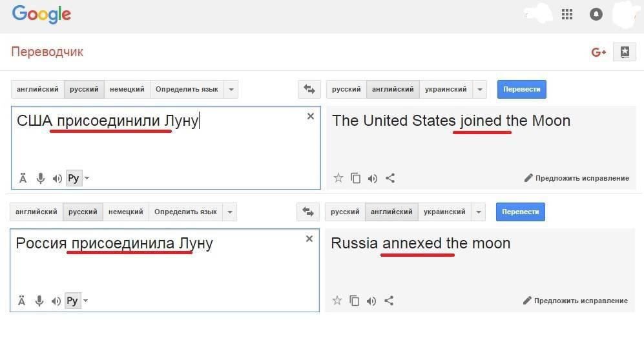Toggle Ру keyboard in top input box

[74, 178]
